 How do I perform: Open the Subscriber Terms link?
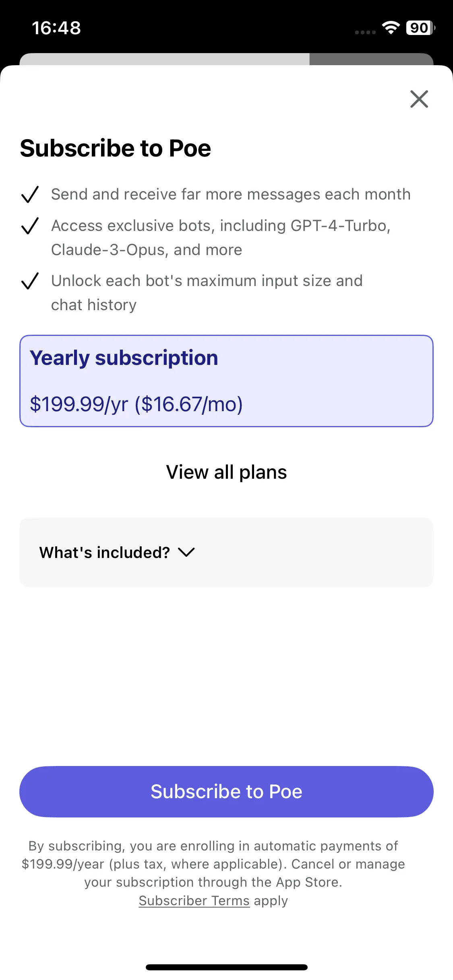(x=194, y=900)
